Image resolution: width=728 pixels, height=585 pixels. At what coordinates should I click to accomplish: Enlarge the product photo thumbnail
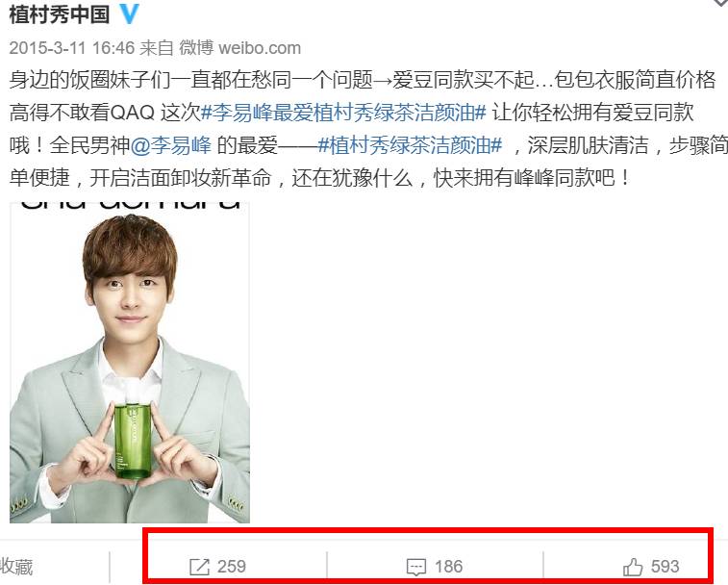[130, 363]
